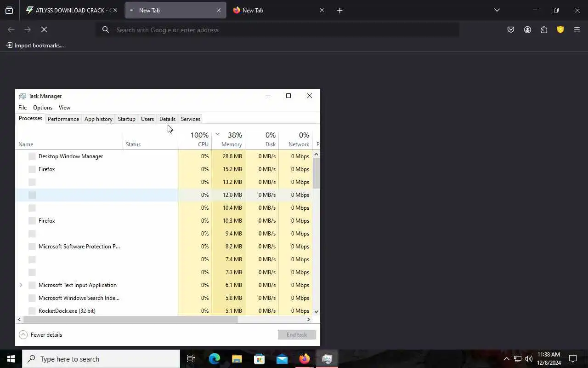This screenshot has height=368, width=588.
Task: Close the third New Tab with Firefox logo
Action: coord(322,10)
